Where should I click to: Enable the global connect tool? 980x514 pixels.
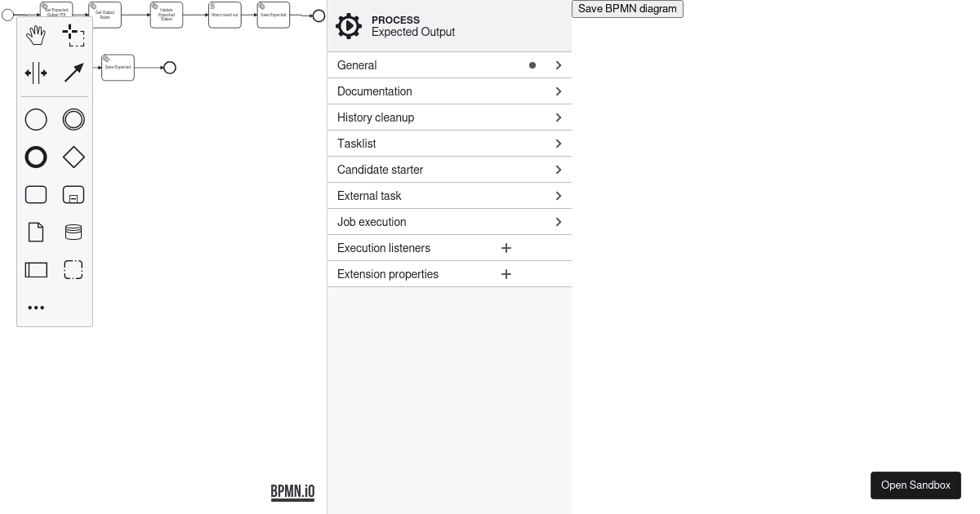pyautogui.click(x=73, y=73)
